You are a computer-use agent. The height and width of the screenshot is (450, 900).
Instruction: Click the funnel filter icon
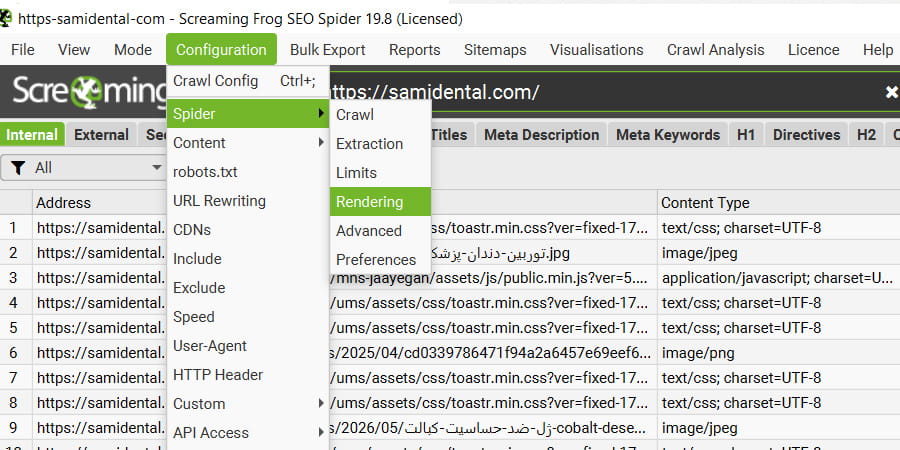pyautogui.click(x=18, y=168)
